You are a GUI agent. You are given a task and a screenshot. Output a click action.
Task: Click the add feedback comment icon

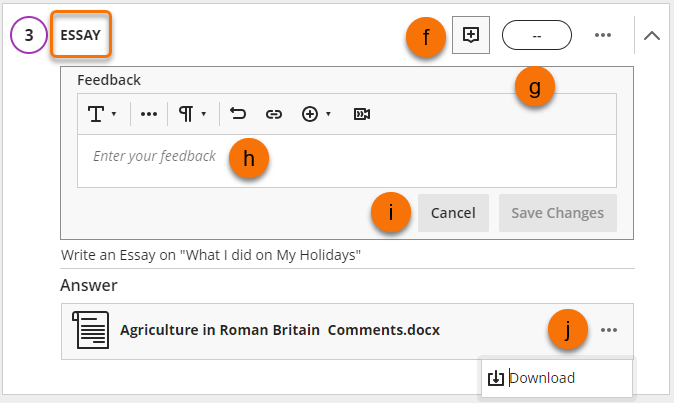pyautogui.click(x=471, y=34)
